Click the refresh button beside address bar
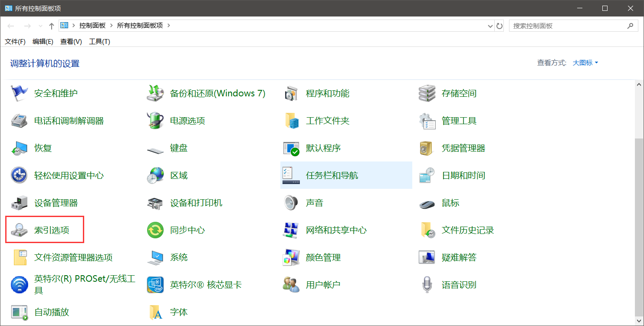644x326 pixels. coord(499,26)
